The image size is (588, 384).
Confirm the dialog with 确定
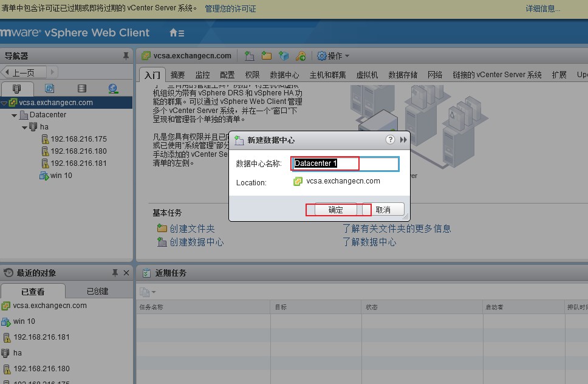(x=336, y=210)
